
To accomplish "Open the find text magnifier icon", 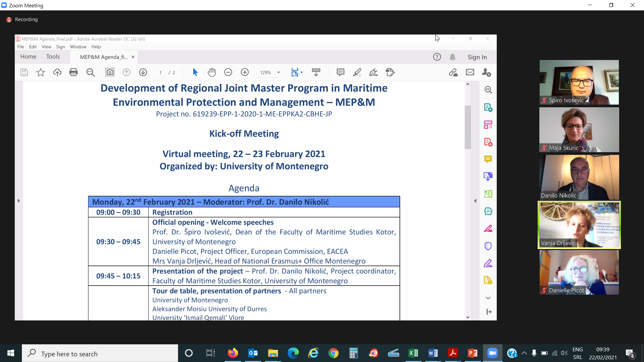I will (x=91, y=72).
